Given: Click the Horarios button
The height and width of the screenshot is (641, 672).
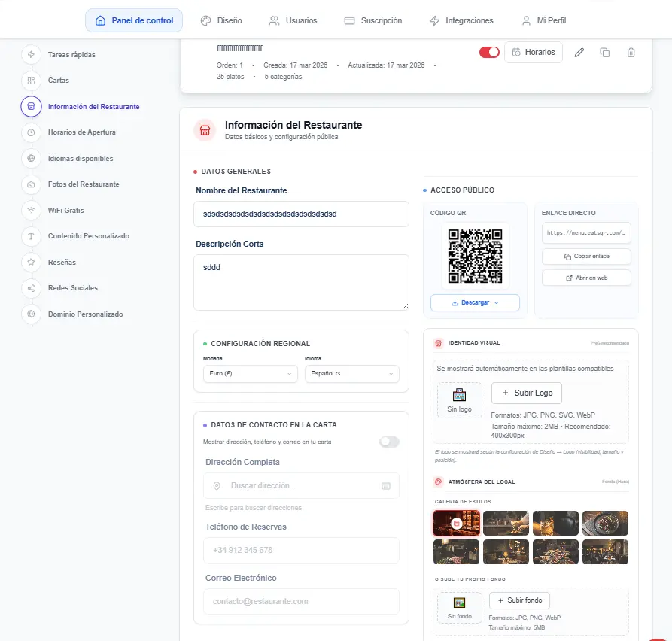Looking at the screenshot, I should 533,53.
